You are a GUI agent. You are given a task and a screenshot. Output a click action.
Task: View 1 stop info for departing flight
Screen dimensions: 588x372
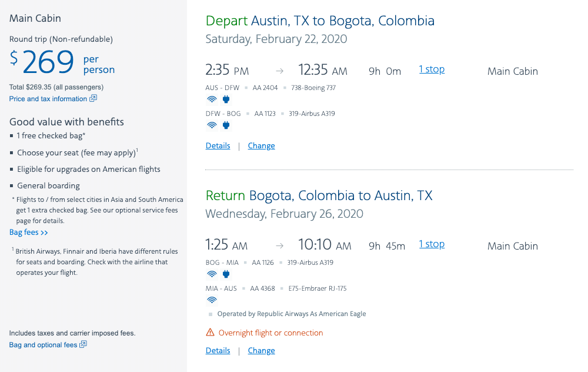(432, 69)
